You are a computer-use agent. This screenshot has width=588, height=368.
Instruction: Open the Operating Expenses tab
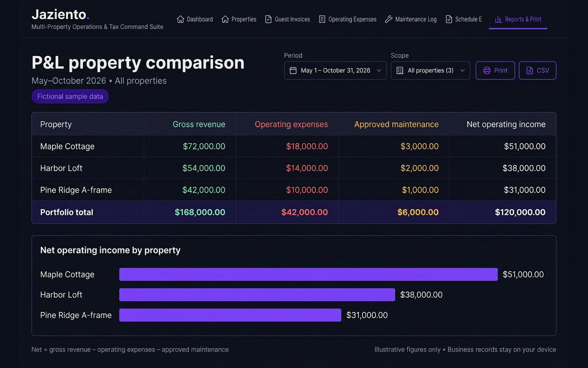(348, 19)
